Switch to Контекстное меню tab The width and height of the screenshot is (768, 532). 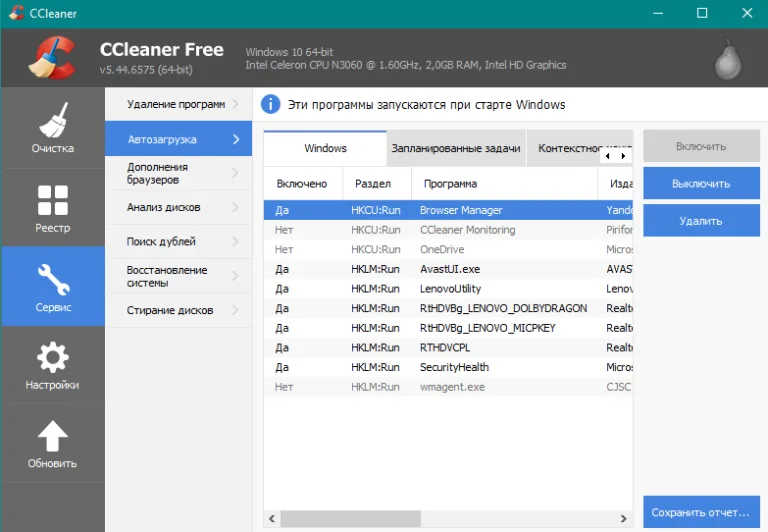(568, 148)
